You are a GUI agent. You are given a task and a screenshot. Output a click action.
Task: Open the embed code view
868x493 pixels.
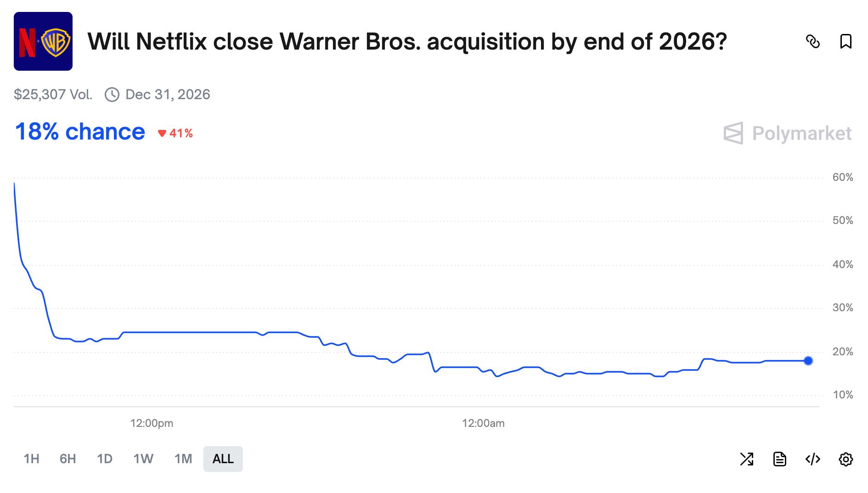(x=813, y=459)
